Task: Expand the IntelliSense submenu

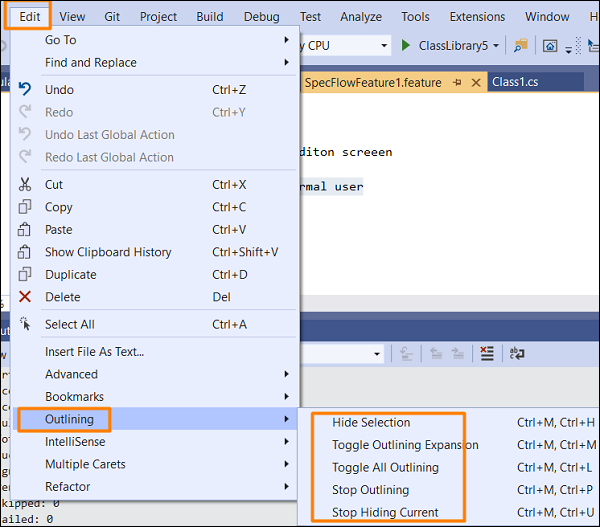Action: click(x=286, y=442)
